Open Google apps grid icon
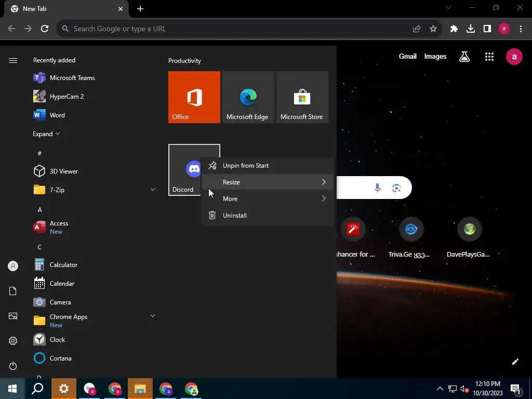 489,57
